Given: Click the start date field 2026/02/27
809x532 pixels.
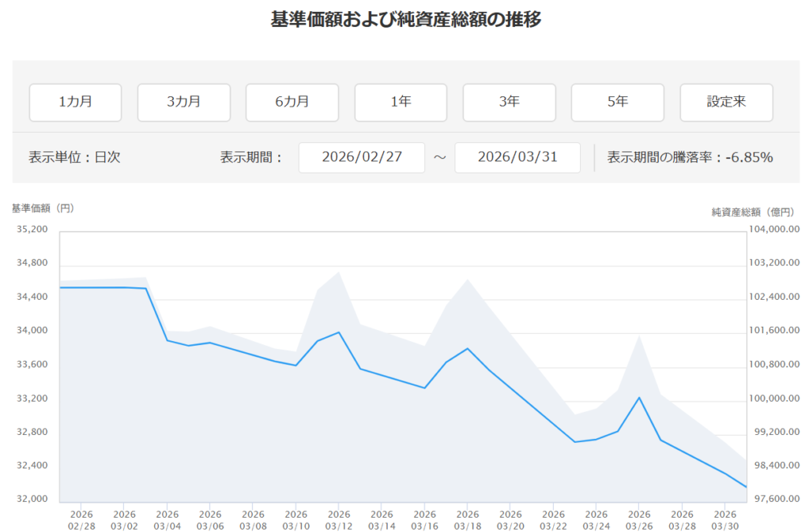Looking at the screenshot, I should 362,157.
